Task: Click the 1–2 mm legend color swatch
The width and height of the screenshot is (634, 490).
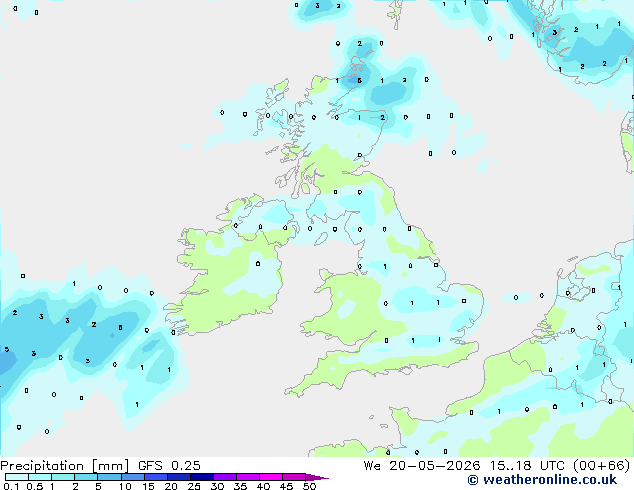Action: [x=63, y=477]
